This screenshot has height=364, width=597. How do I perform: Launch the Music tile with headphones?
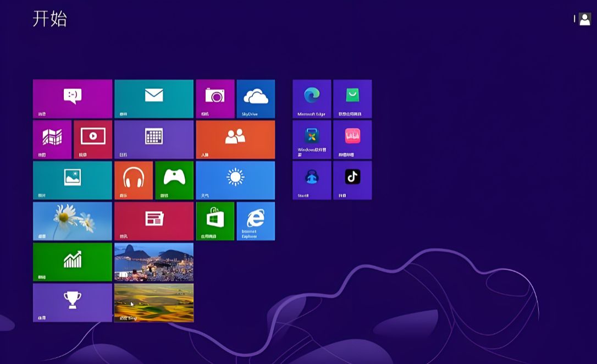tap(134, 180)
